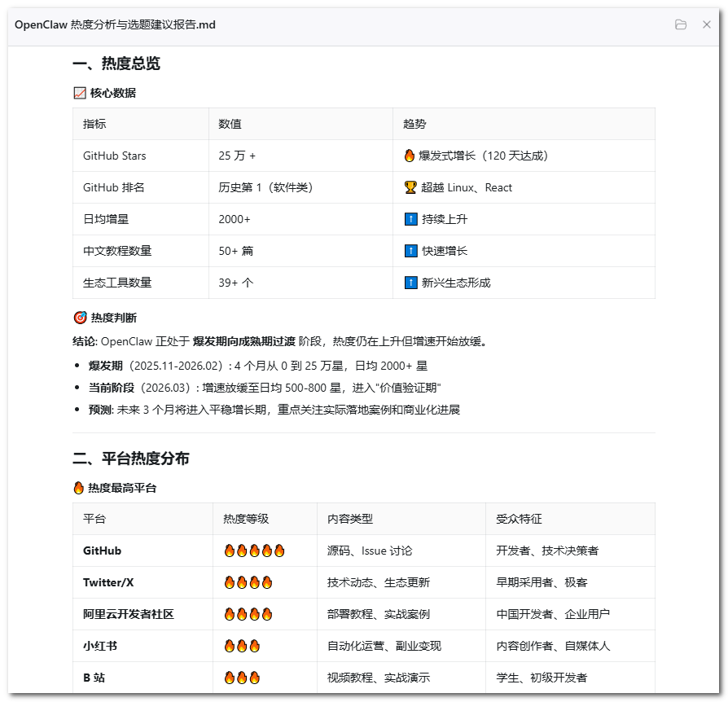This screenshot has height=702, width=728.
Task: Select the 一、热度总览 heading
Action: click(x=116, y=64)
